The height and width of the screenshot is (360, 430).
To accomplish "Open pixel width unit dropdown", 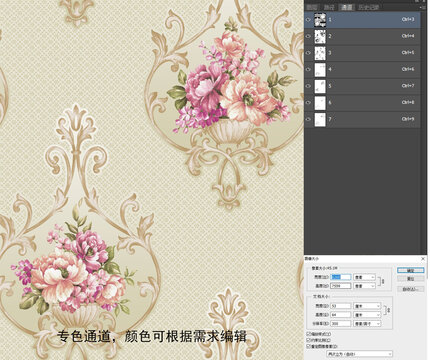I will [x=365, y=277].
